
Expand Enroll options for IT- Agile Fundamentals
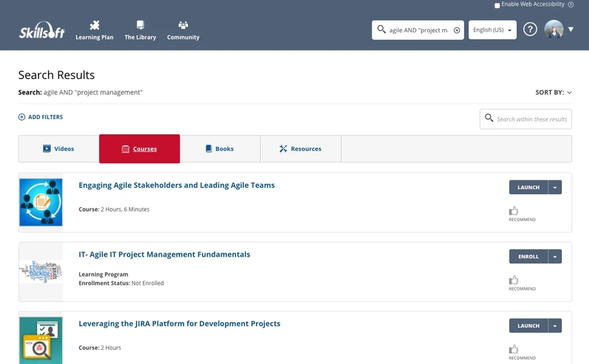(555, 257)
